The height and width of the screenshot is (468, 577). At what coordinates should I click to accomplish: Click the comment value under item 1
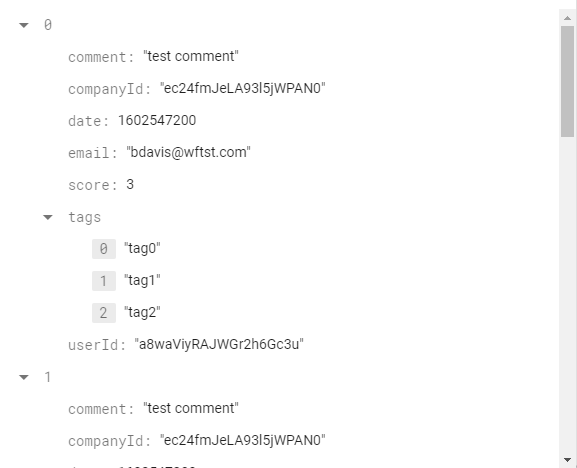pos(191,408)
